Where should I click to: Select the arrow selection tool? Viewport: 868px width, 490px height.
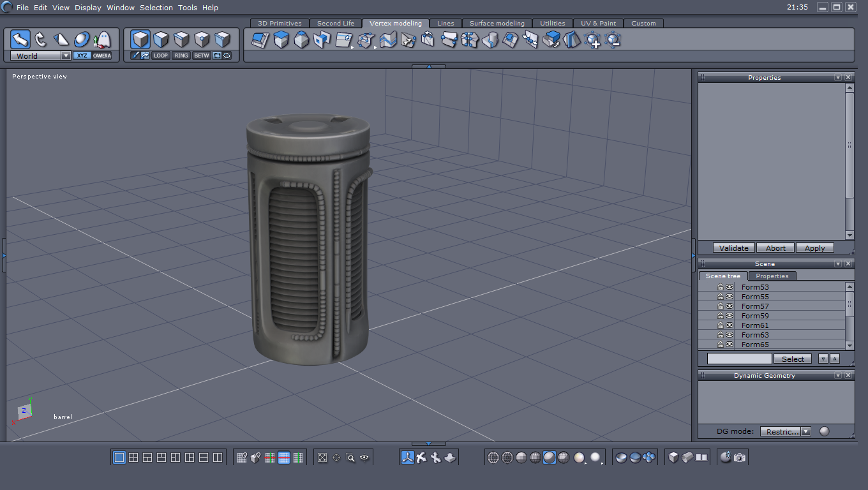pyautogui.click(x=20, y=40)
